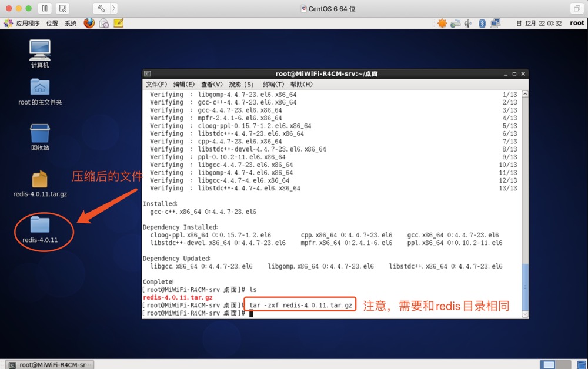Click the volume speaker icon
The width and height of the screenshot is (588, 369).
coord(467,23)
